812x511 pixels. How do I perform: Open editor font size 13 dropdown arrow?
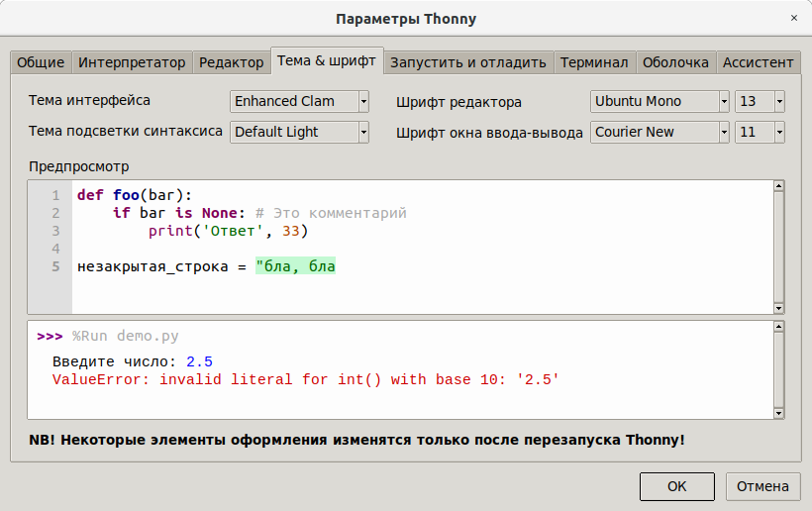click(779, 101)
